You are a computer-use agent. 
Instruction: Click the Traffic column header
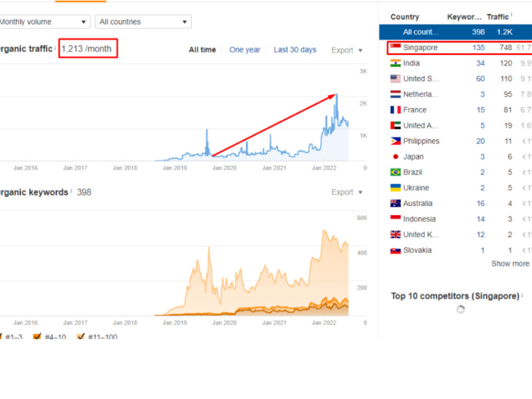(498, 17)
